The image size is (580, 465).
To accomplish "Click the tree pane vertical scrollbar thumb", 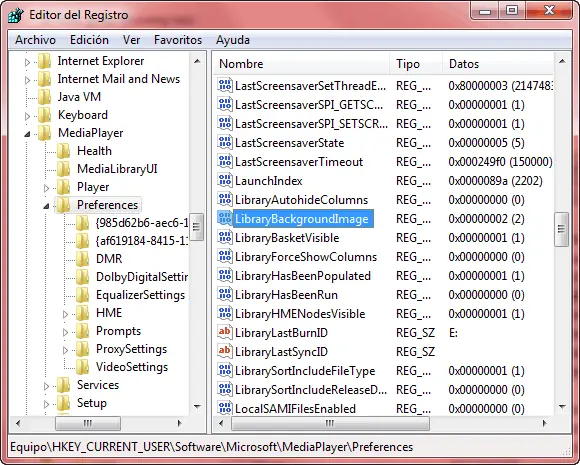I will pyautogui.click(x=196, y=227).
